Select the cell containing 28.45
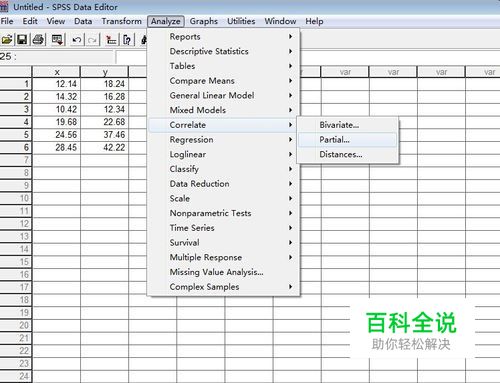The image size is (500, 383). tap(56, 147)
